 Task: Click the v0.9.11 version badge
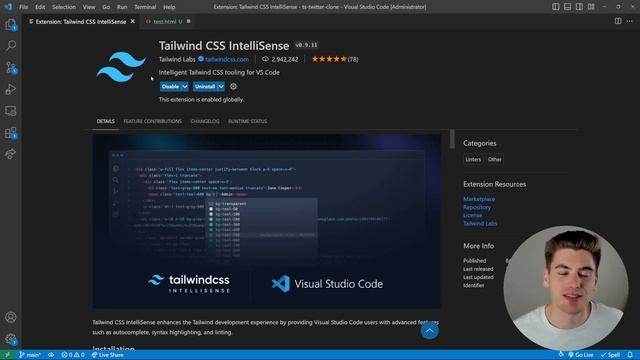click(x=306, y=45)
